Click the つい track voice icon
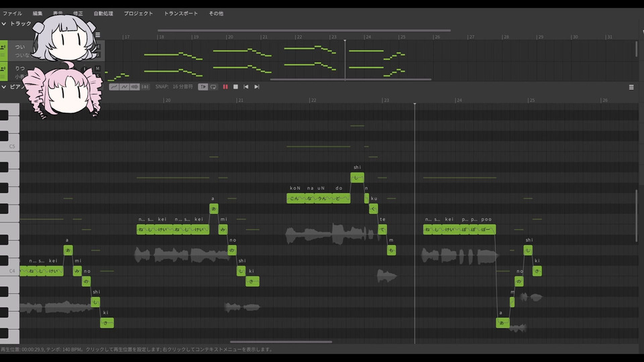The height and width of the screenshot is (362, 644). click(x=3, y=47)
